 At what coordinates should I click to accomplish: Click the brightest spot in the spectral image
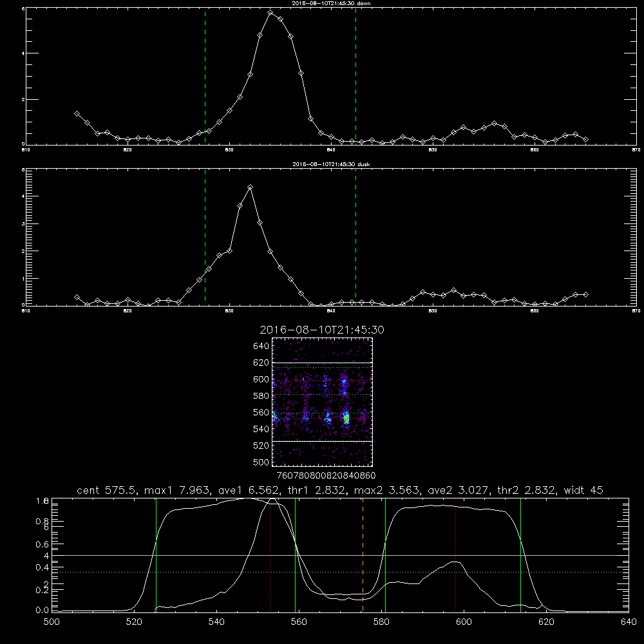coord(346,419)
